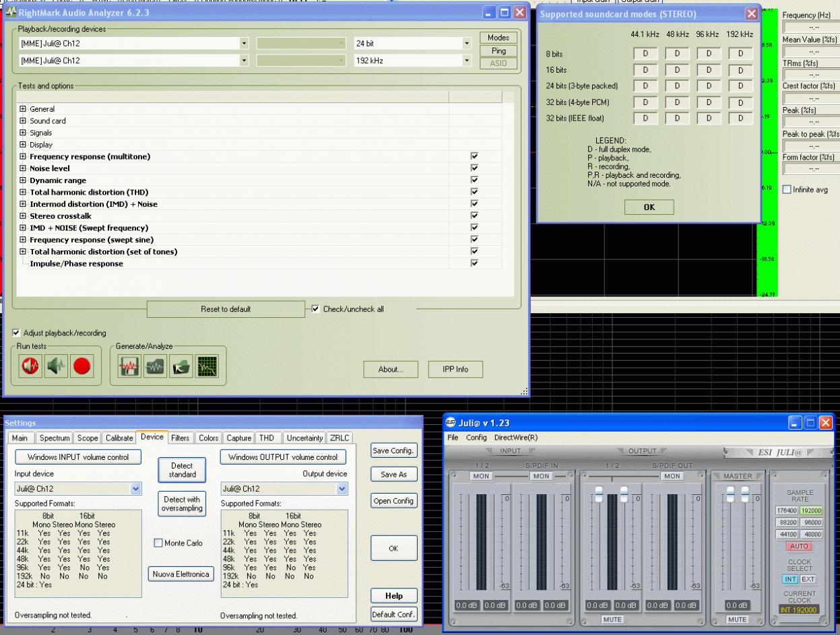This screenshot has height=635, width=840.
Task: Click Windows INPUT volume control button
Action: pyautogui.click(x=78, y=457)
